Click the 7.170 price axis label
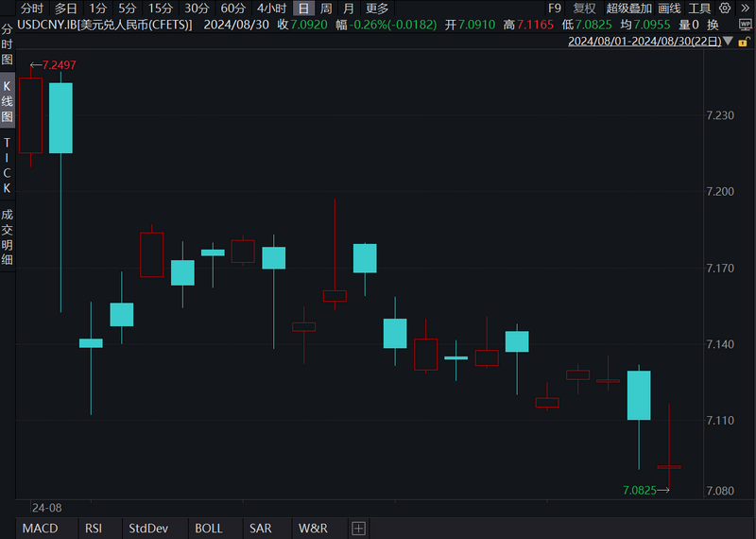 [x=720, y=269]
